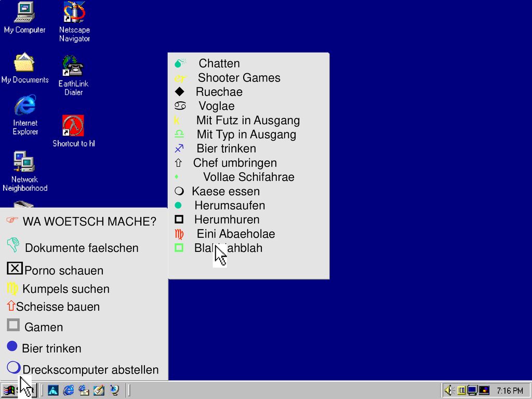Viewport: 532px width, 399px height.
Task: Click the hollow blue circle beside Dreckscomputer abstellen
Action: 14,367
